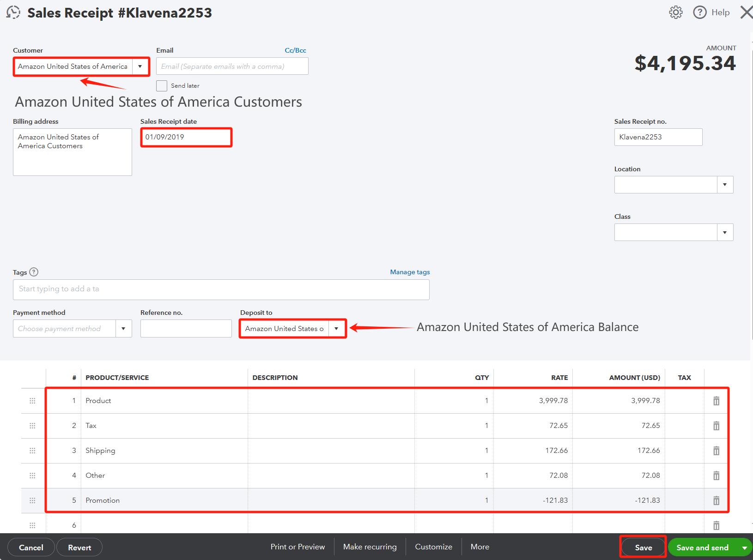This screenshot has height=560, width=753.
Task: Edit the quantity cell of Promotion row
Action: (454, 500)
